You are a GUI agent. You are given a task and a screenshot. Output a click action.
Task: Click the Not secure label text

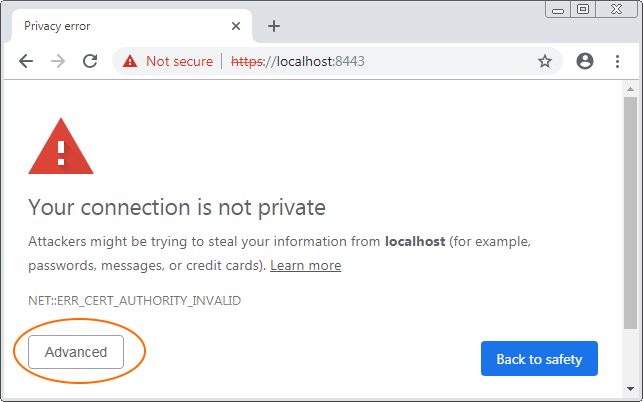coord(179,61)
